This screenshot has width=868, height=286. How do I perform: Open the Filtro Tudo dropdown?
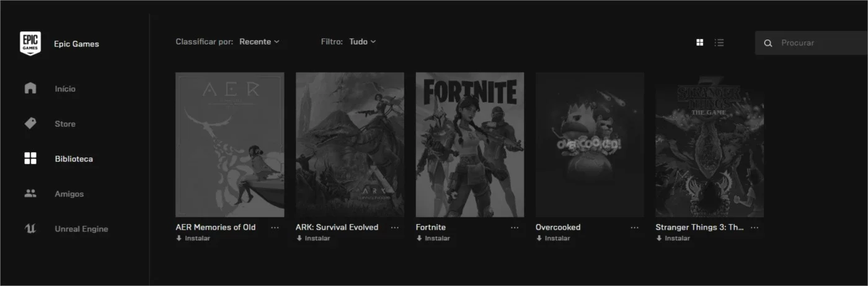coord(363,41)
